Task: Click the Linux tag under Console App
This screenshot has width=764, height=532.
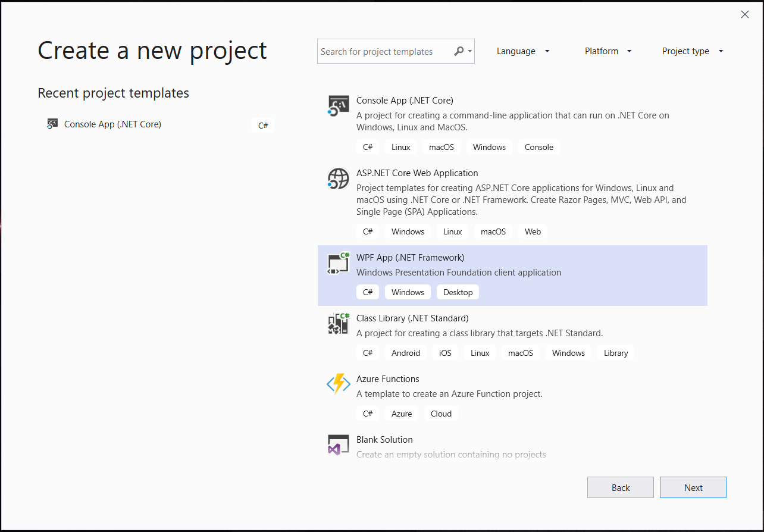Action: [x=401, y=147]
